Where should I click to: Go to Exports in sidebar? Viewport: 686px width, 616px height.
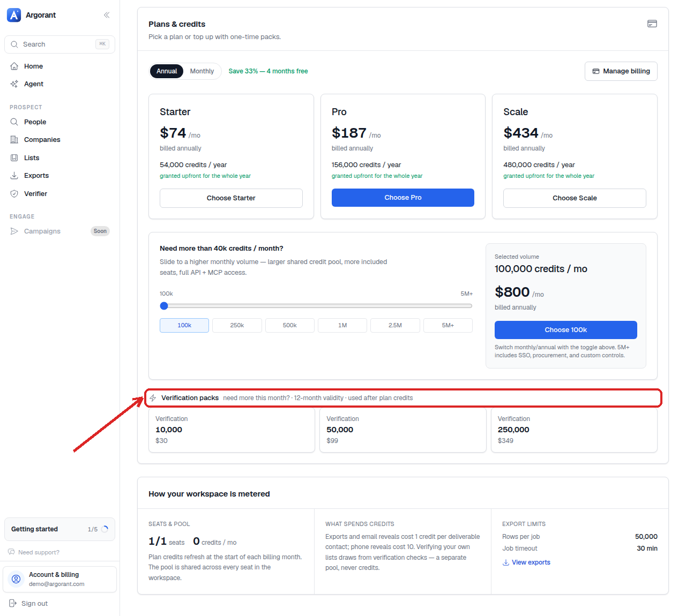[x=59, y=176]
